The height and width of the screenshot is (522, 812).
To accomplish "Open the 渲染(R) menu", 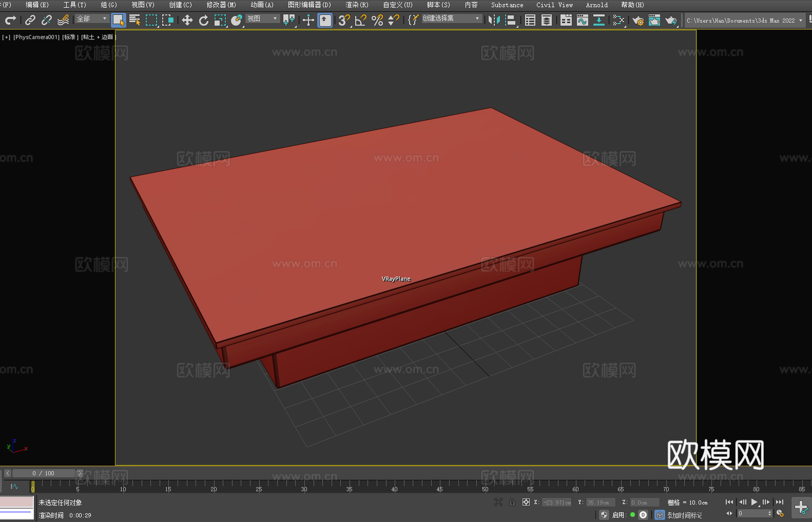I will click(357, 5).
